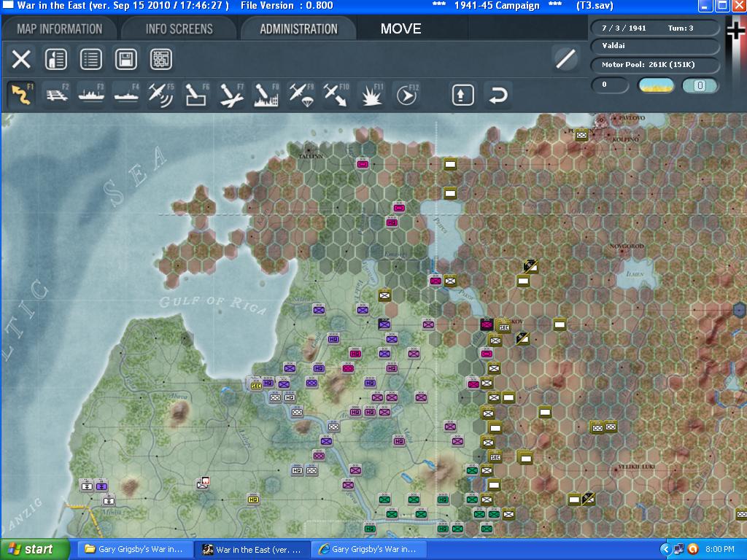This screenshot has height=560, width=747.
Task: Select F3 Naval Transport mode icon
Action: click(91, 94)
